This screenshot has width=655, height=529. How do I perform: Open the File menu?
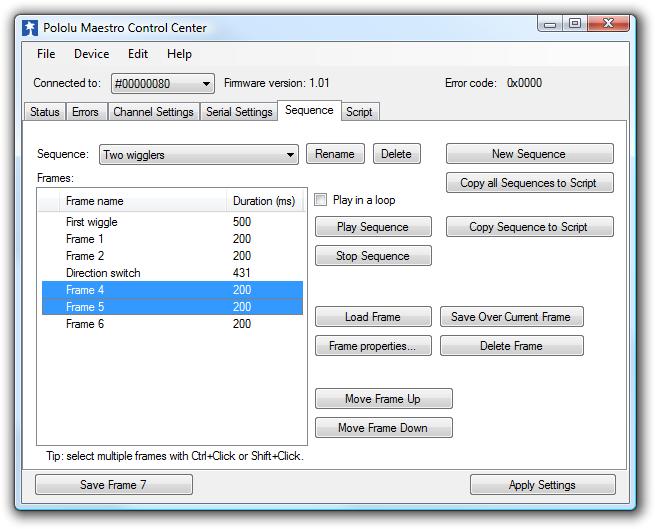click(x=46, y=54)
